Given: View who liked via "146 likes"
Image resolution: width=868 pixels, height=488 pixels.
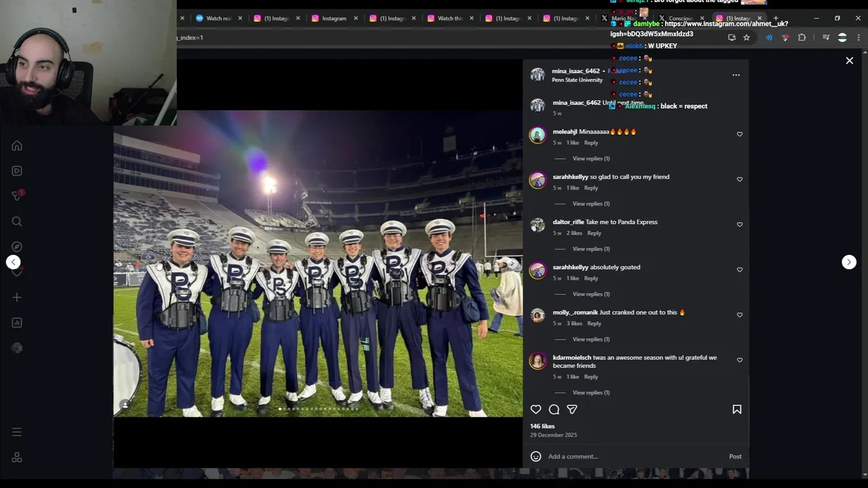Looking at the screenshot, I should 542,426.
